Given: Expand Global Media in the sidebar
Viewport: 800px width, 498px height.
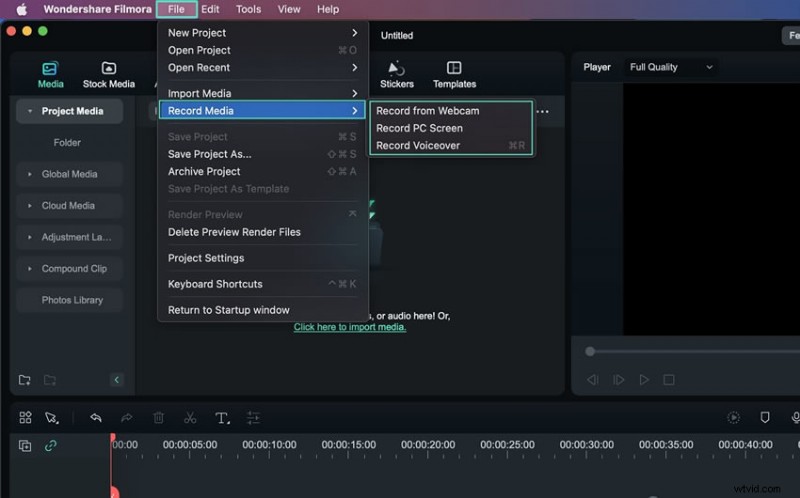Looking at the screenshot, I should (x=30, y=175).
